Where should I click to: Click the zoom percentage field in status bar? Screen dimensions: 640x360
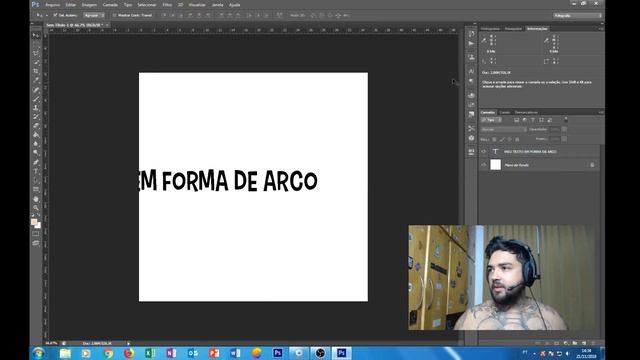point(51,343)
